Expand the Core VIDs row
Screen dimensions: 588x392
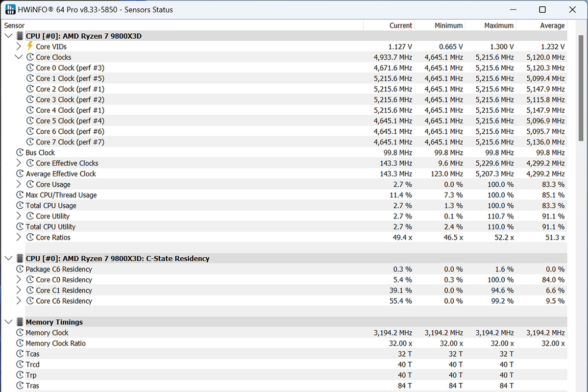[19, 47]
